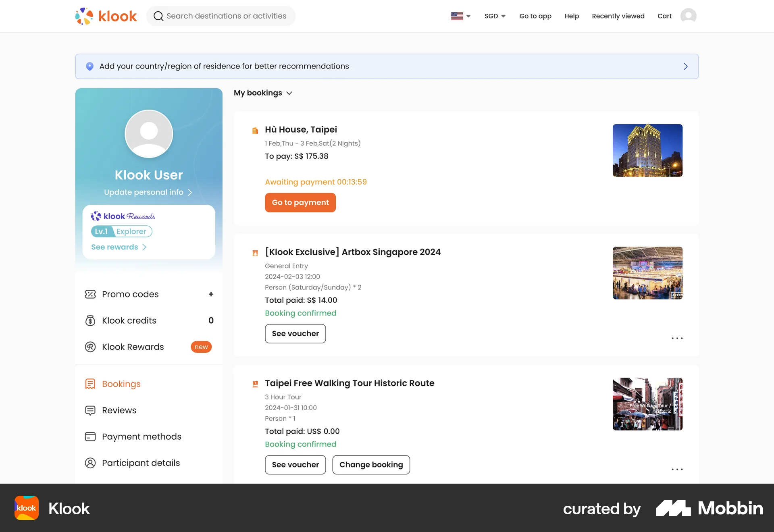
Task: Click inside the destinations search field
Action: click(226, 16)
